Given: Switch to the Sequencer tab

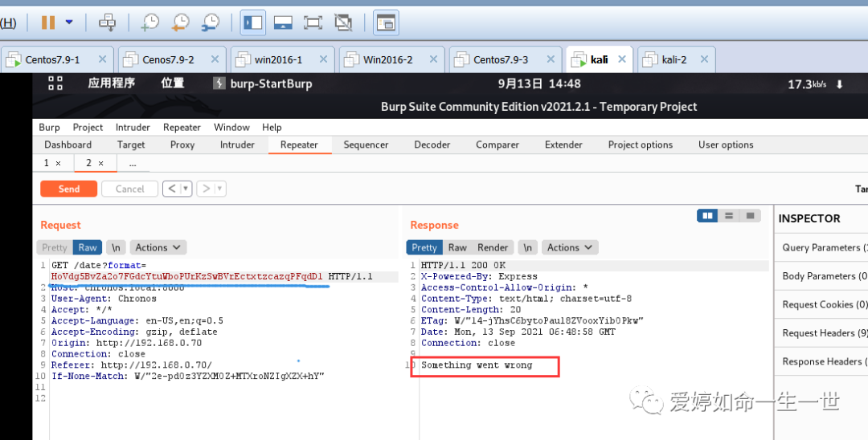Looking at the screenshot, I should [x=366, y=145].
